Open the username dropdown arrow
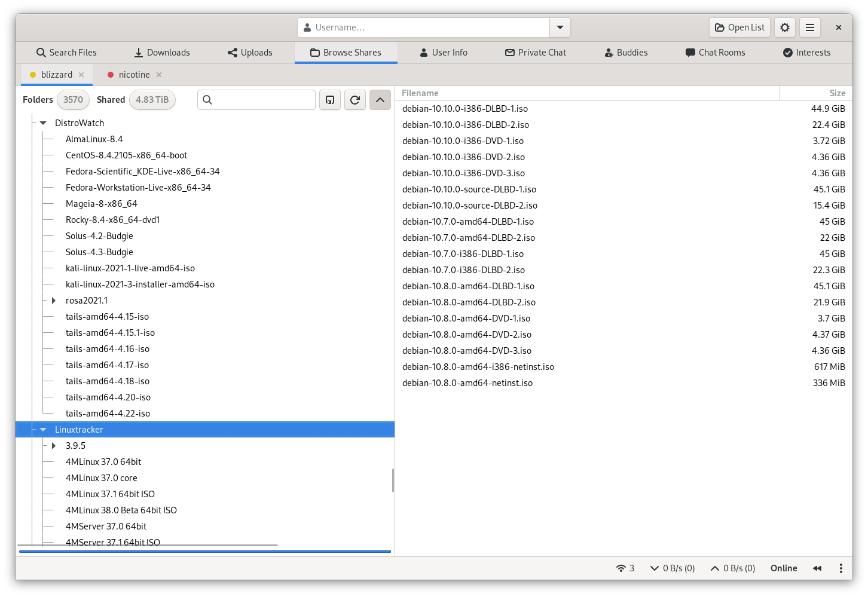The height and width of the screenshot is (597, 868). [x=560, y=27]
